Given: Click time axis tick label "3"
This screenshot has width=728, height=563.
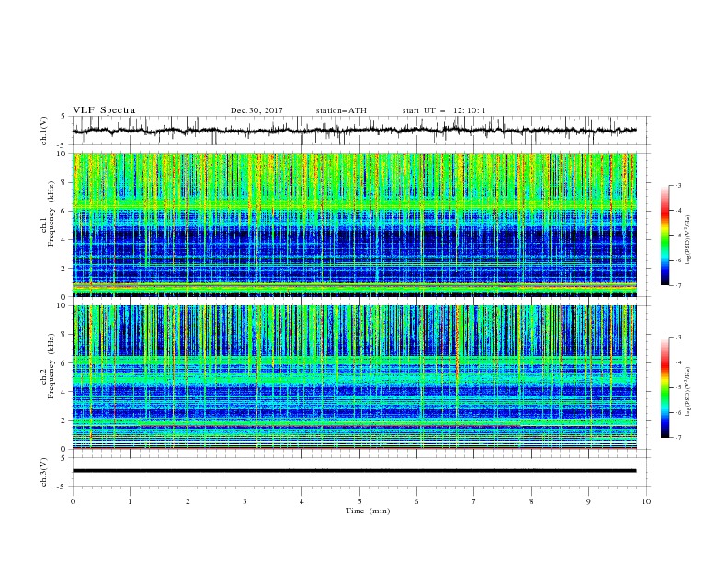Looking at the screenshot, I should 245,501.
